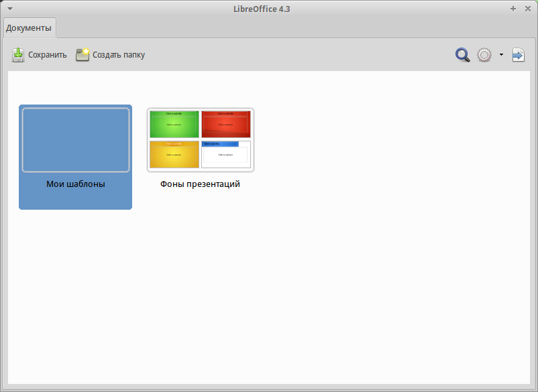The width and height of the screenshot is (538, 392).
Task: Open template search with magnifier icon
Action: 462,55
